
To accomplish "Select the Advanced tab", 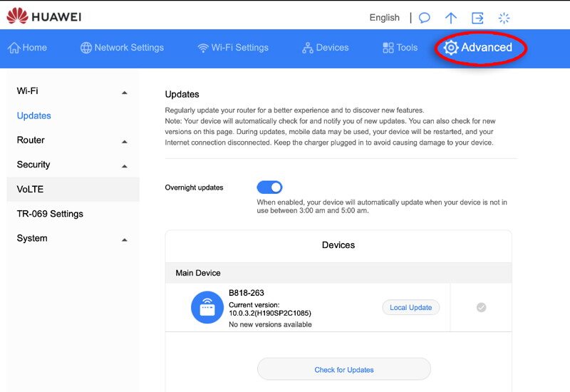I will click(x=478, y=48).
